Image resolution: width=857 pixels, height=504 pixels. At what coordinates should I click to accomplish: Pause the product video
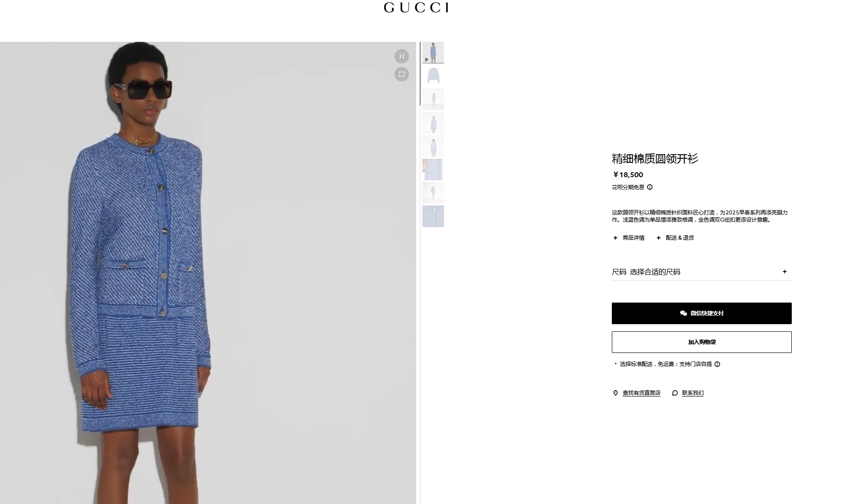tap(402, 56)
